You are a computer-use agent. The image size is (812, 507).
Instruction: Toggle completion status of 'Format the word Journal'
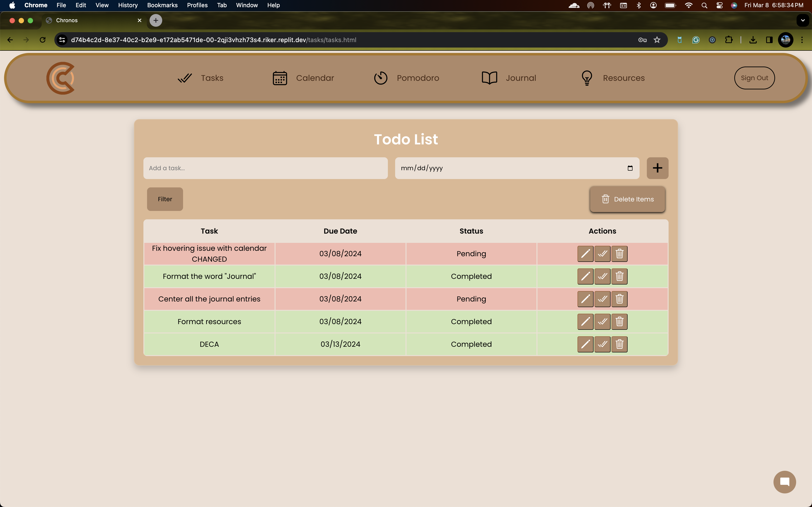tap(602, 276)
